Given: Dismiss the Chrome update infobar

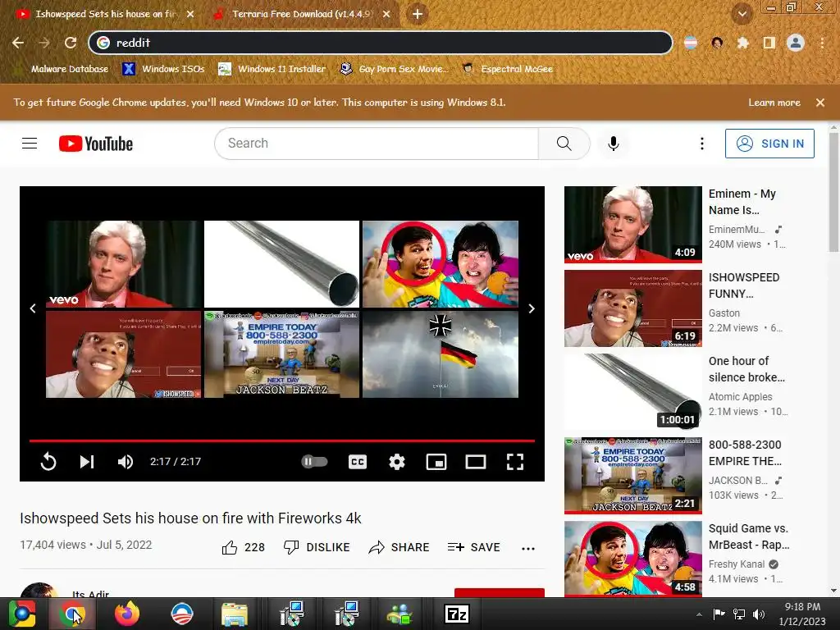Looking at the screenshot, I should tap(820, 103).
